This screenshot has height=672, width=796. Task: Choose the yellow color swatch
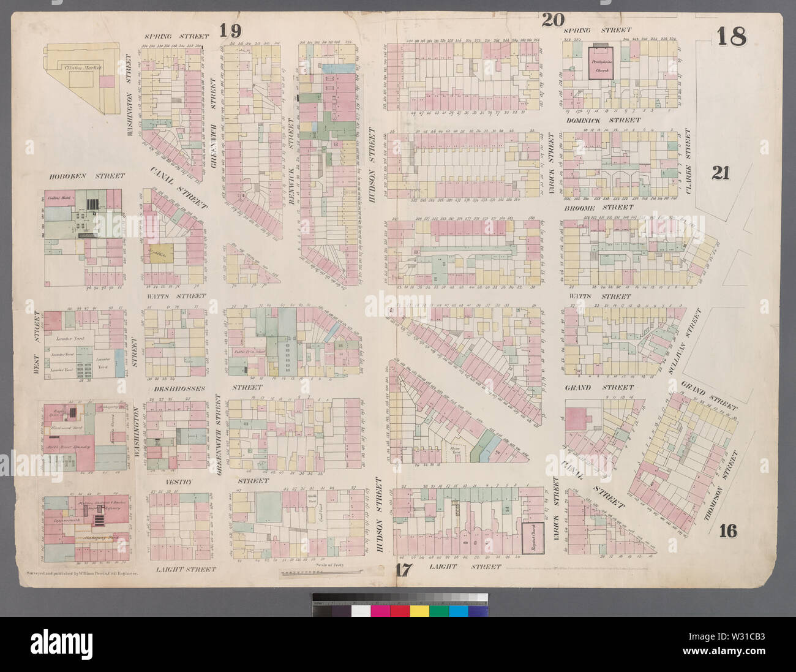tap(419, 611)
